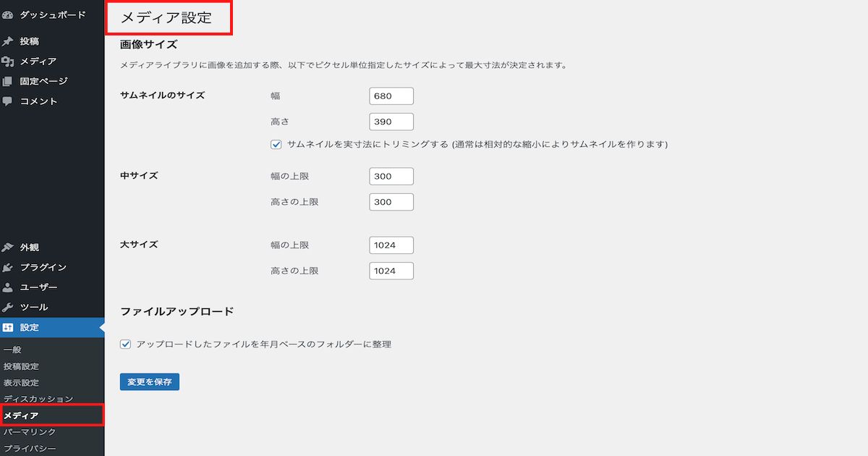Click the 中サイズ 高さの上限 field
The image size is (868, 456).
coord(391,202)
